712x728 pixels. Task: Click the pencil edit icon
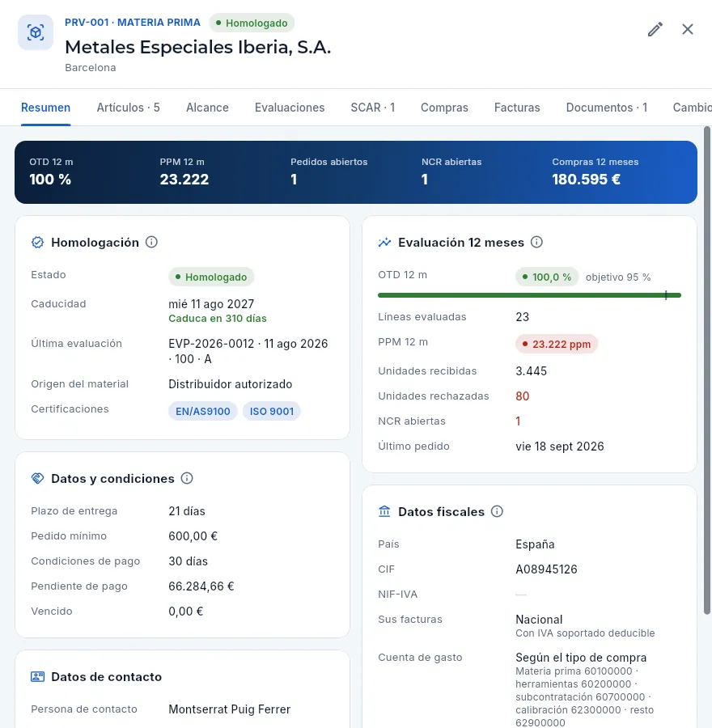tap(655, 29)
